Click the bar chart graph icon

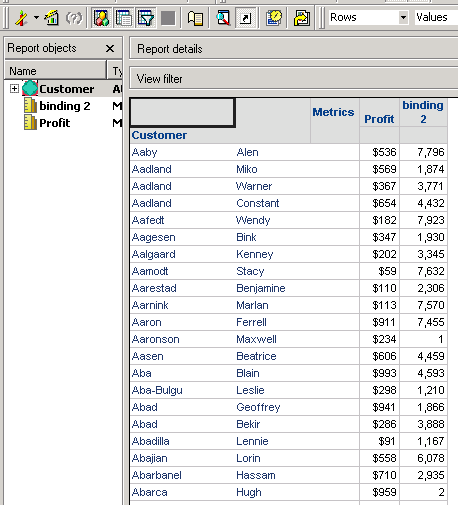pos(52,18)
